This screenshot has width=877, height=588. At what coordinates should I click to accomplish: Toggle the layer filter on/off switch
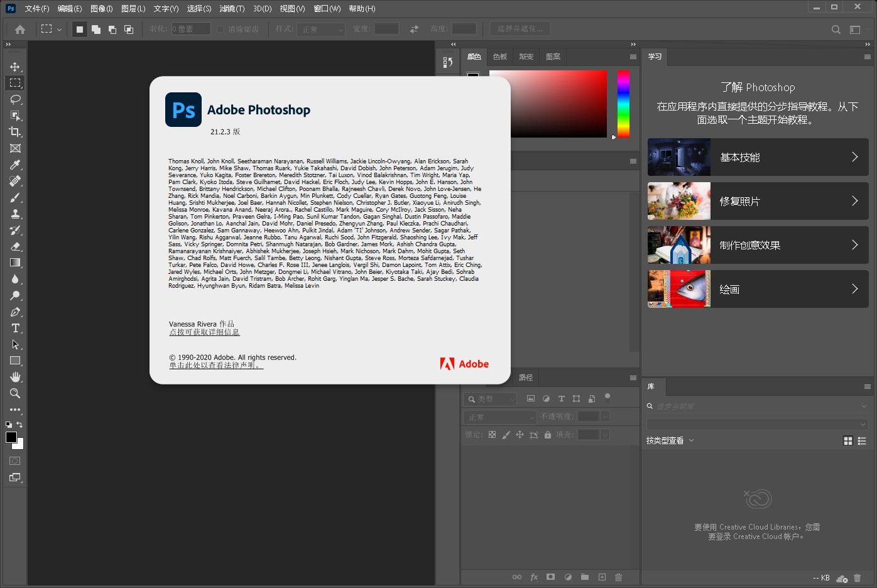(x=607, y=397)
